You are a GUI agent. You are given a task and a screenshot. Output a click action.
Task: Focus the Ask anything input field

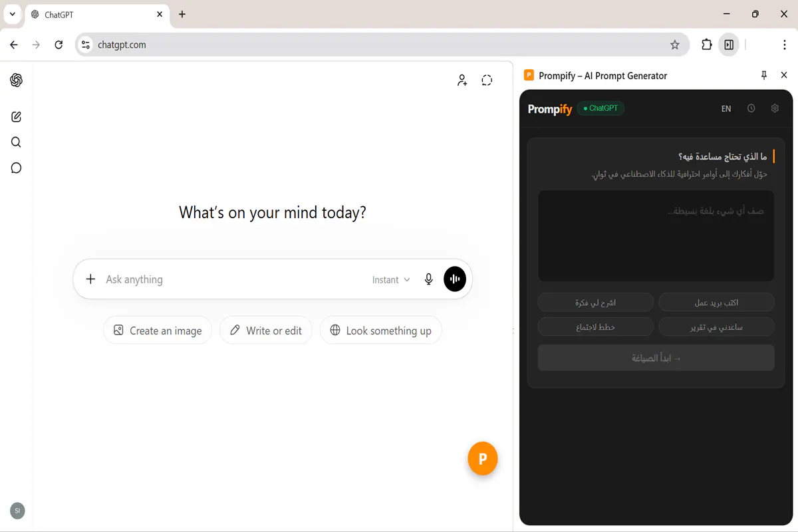click(233, 279)
